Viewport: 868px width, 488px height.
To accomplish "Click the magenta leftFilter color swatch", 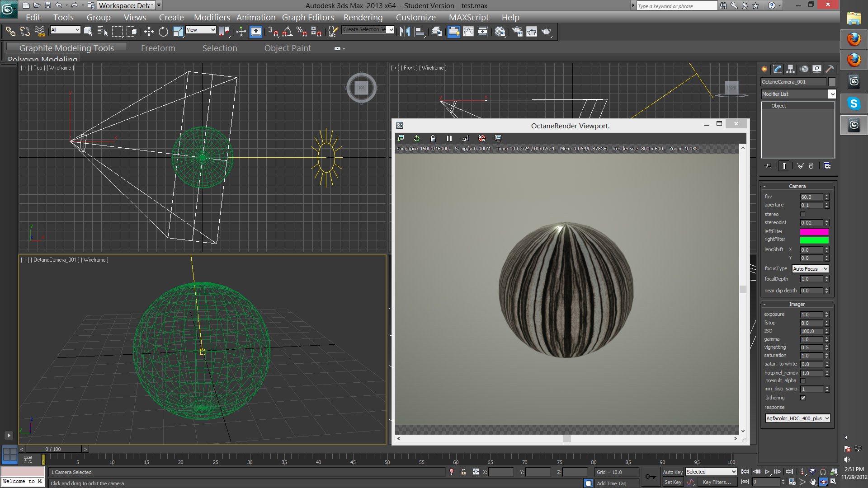I will tap(814, 231).
